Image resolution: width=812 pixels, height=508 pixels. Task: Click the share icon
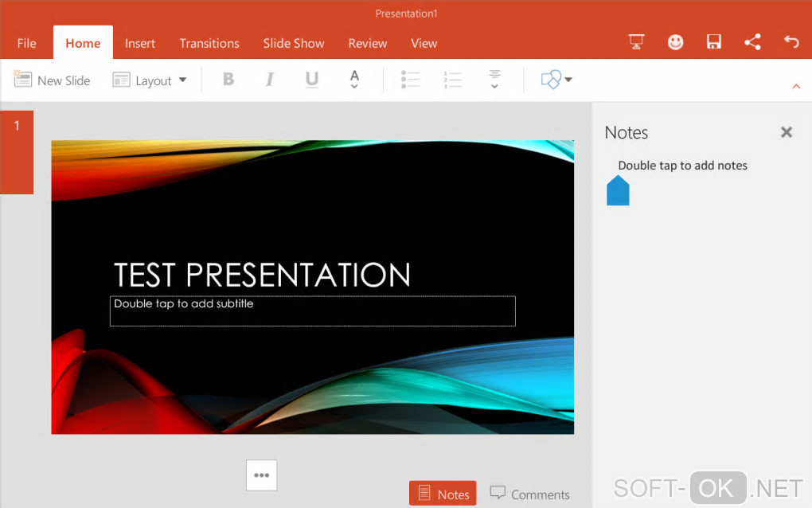coord(752,42)
